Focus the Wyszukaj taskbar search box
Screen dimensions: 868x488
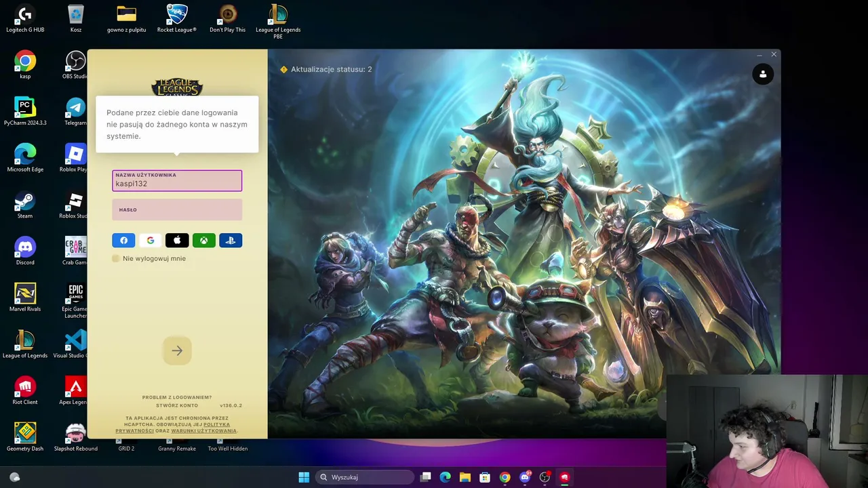point(365,477)
